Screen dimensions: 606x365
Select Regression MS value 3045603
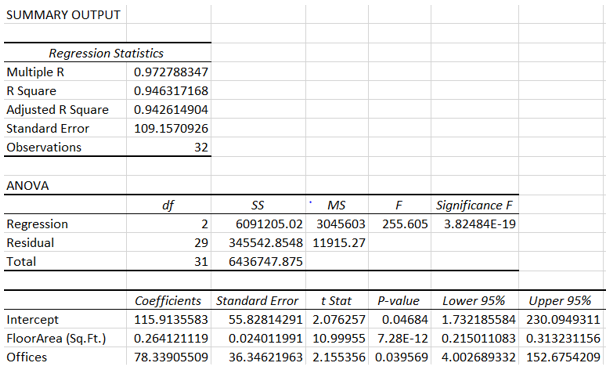coord(341,224)
